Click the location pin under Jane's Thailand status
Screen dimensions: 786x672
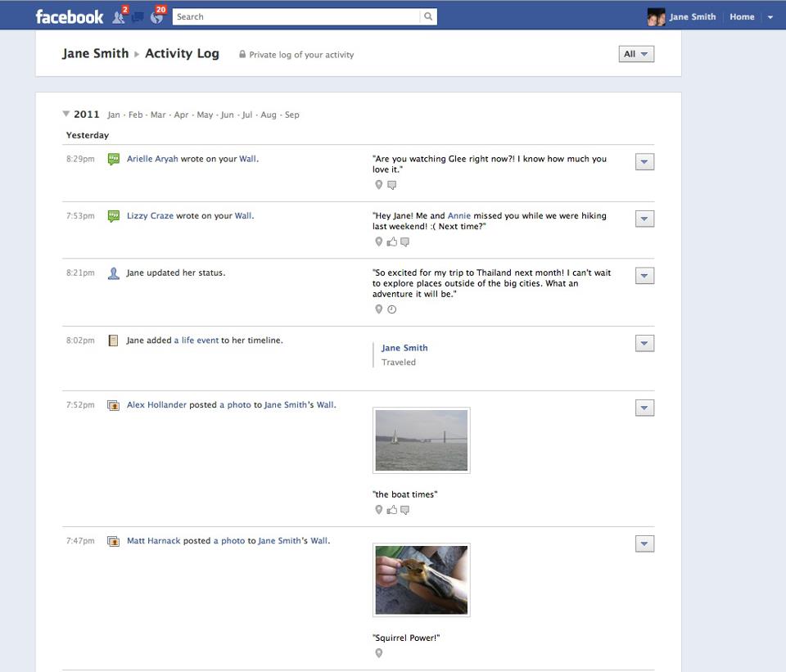coord(378,309)
